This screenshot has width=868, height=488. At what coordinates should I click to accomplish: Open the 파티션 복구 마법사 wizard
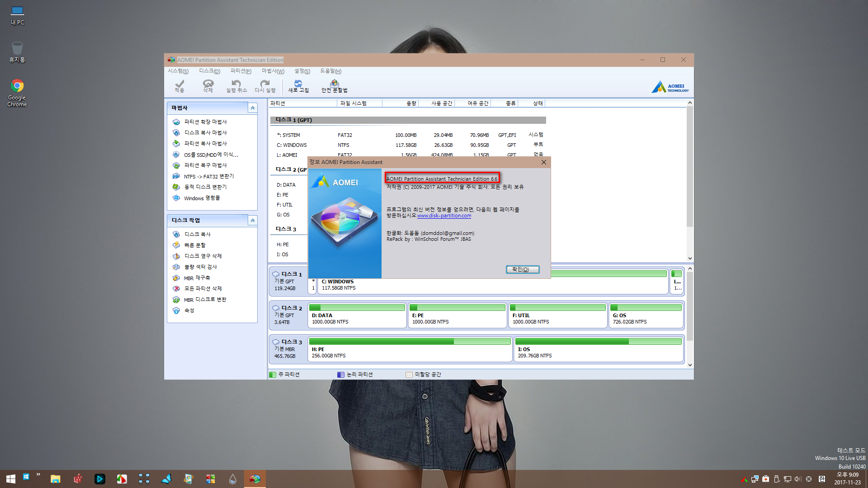tap(205, 165)
